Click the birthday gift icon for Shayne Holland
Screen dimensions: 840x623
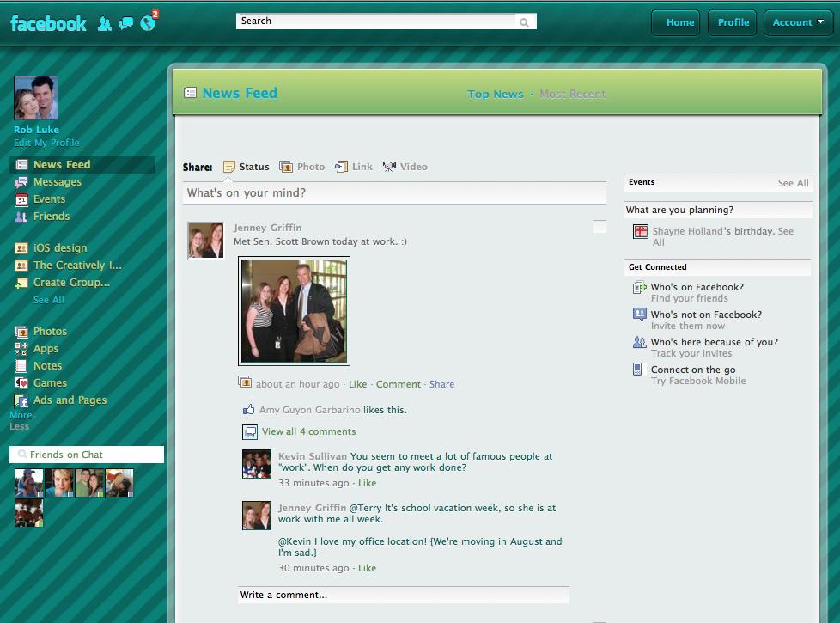pos(641,232)
